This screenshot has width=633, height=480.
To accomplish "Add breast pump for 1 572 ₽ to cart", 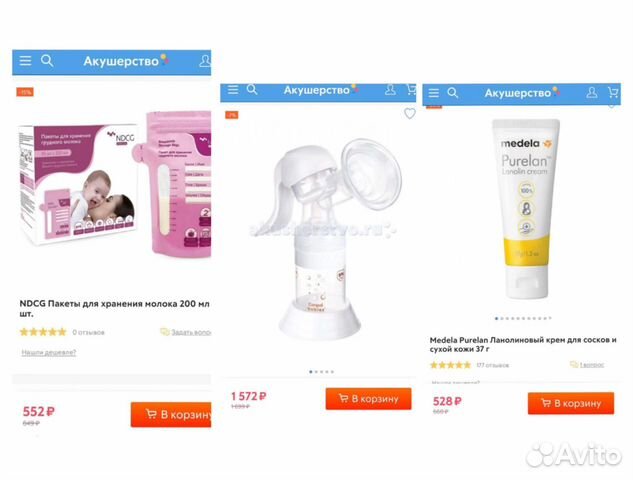I will tap(369, 399).
